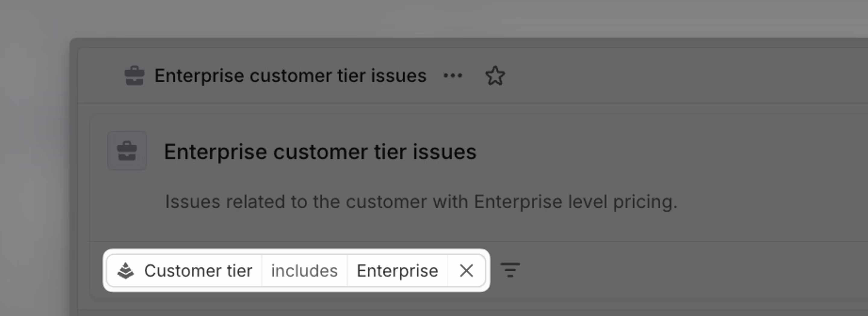Open the 'includes' operator dropdown
This screenshot has height=316, width=868.
(304, 271)
